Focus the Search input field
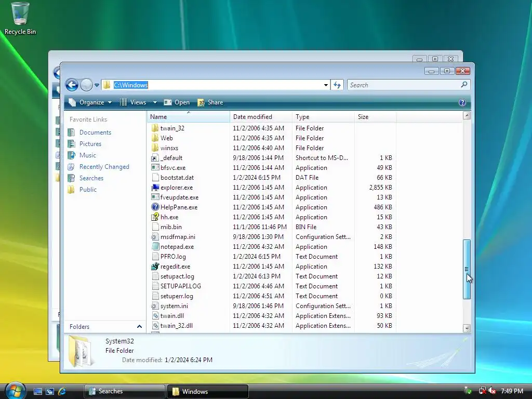 (x=404, y=85)
